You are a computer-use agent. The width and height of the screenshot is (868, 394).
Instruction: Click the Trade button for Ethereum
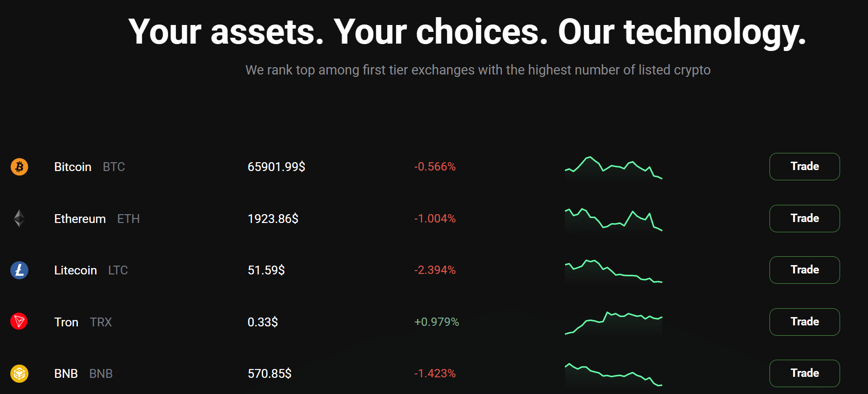coord(804,219)
